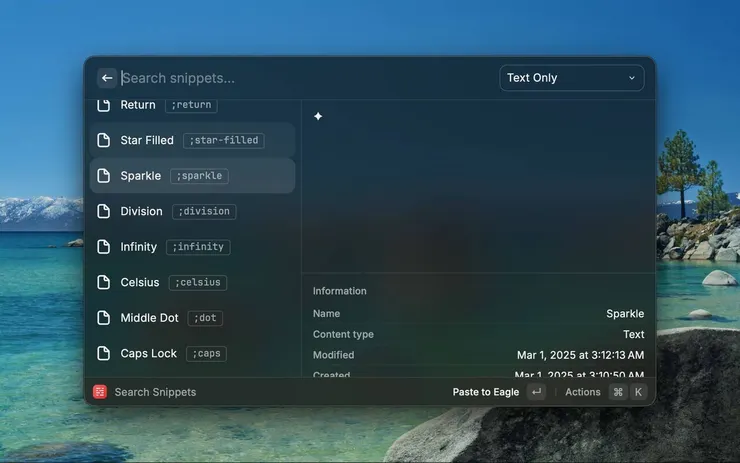Click the Name value Sparkle

point(625,313)
